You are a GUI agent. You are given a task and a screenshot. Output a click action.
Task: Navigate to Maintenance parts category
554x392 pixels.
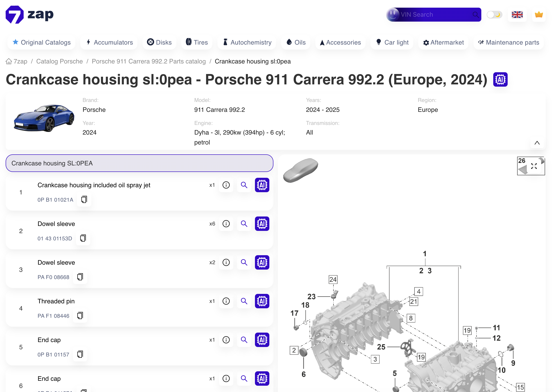[508, 42]
